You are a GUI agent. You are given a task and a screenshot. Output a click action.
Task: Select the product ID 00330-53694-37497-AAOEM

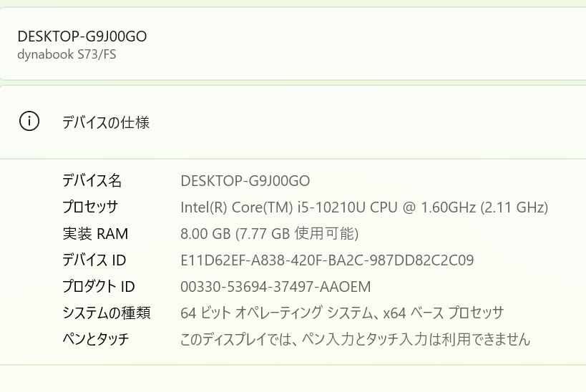pos(276,286)
